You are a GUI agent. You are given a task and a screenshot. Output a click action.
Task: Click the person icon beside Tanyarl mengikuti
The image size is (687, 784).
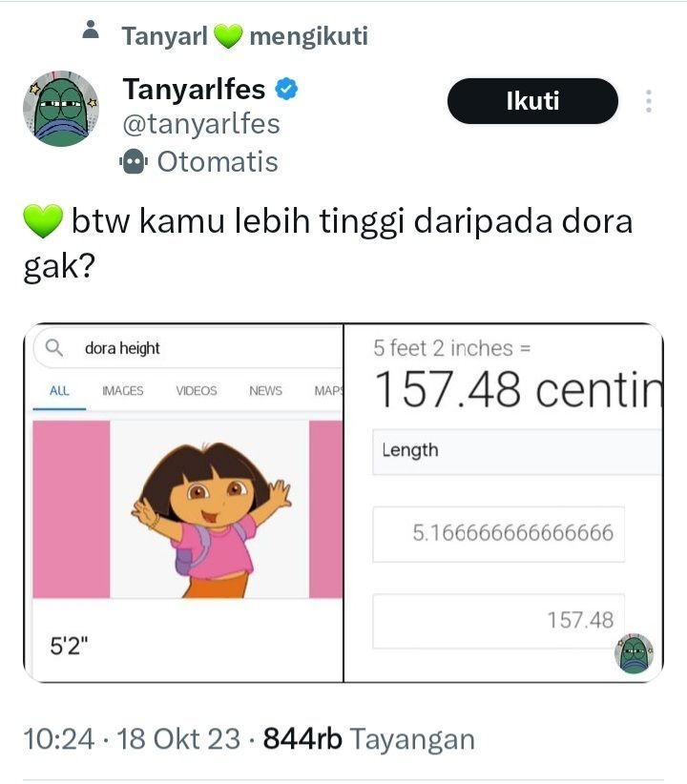pyautogui.click(x=91, y=30)
